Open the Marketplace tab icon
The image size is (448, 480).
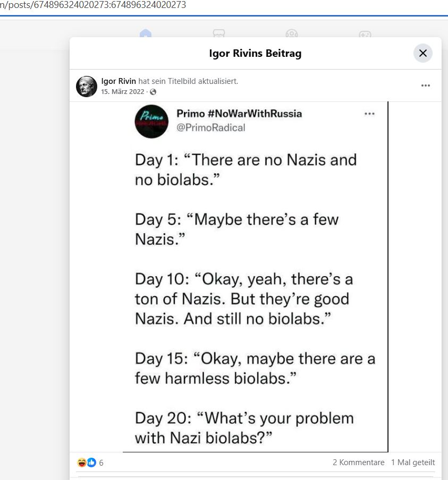(x=219, y=33)
